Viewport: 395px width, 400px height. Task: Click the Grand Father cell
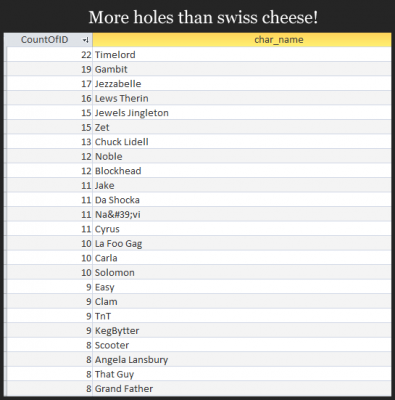tap(242, 389)
